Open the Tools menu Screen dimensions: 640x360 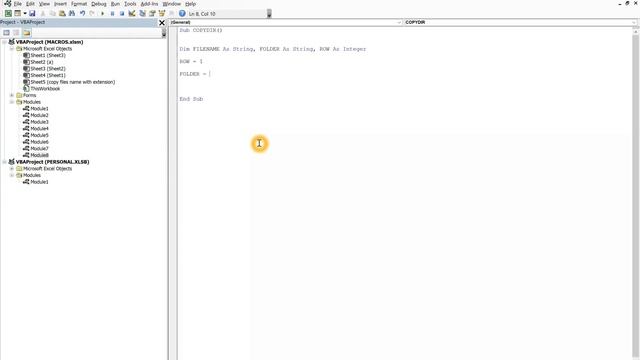tap(130, 4)
